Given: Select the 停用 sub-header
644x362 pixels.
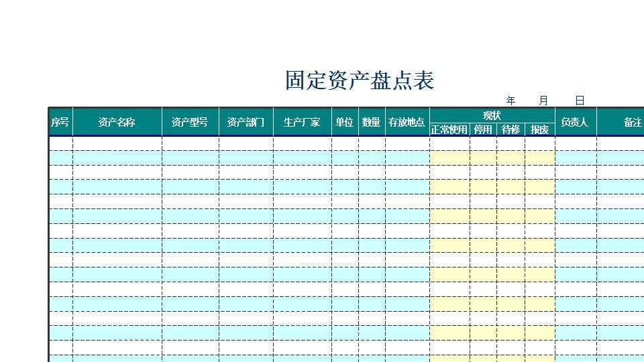Looking at the screenshot, I should [483, 129].
